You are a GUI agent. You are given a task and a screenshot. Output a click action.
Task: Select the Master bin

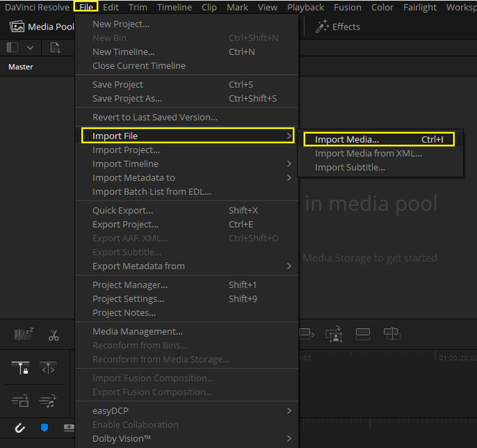pos(21,67)
